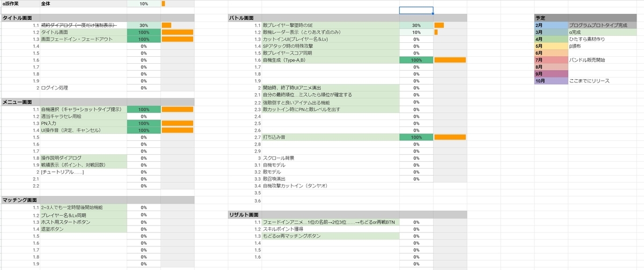Select the cell '適当キャラセレ用絵'

(x=83, y=116)
